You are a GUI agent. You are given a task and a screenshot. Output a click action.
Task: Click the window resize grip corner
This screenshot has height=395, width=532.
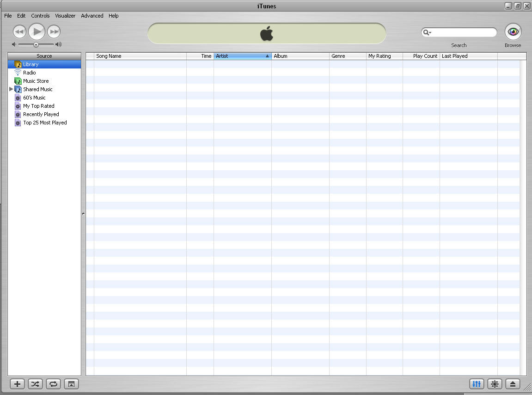[x=527, y=387]
